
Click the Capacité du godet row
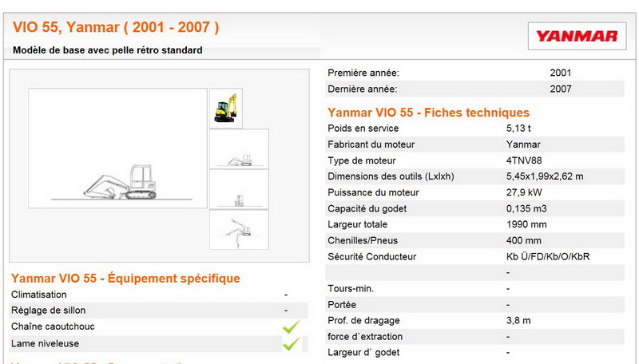(475, 208)
